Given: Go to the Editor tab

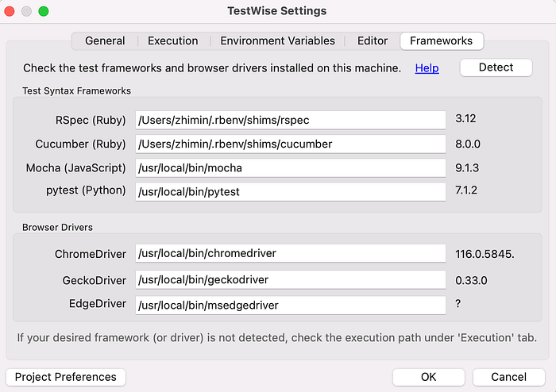Looking at the screenshot, I should coord(373,41).
